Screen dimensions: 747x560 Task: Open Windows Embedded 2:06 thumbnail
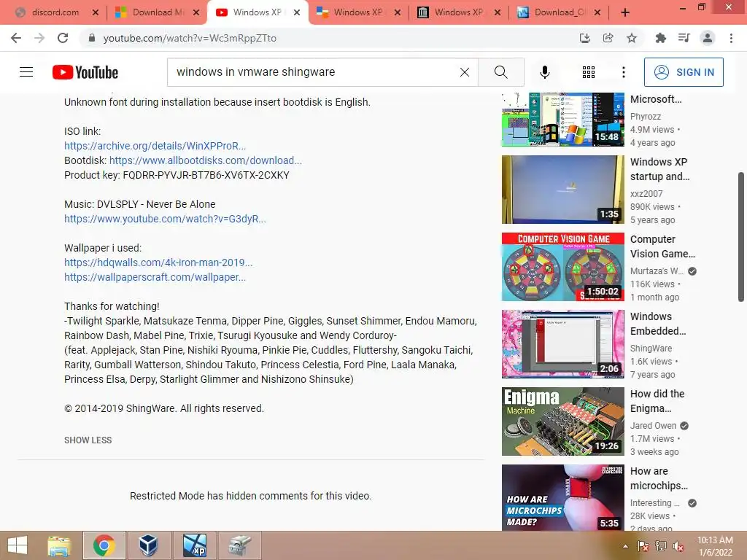[x=562, y=344]
